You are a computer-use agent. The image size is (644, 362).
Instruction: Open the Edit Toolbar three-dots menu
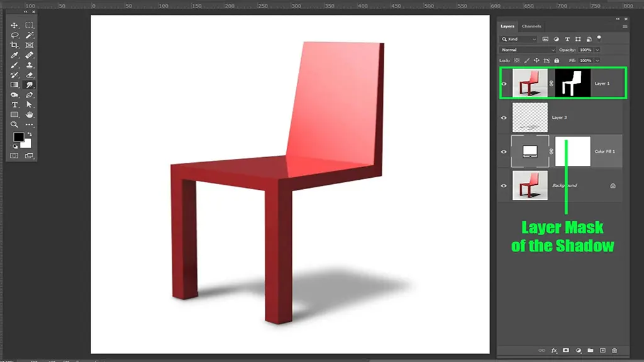(29, 124)
